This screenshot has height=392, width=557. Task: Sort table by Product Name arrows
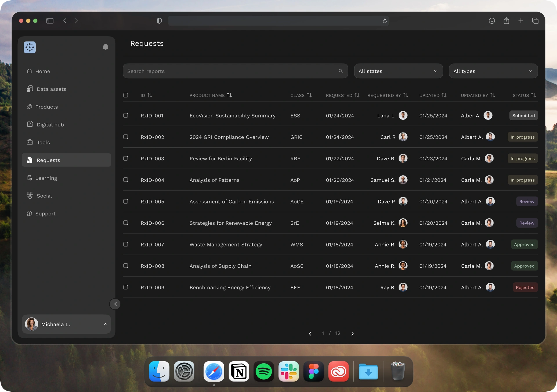click(x=229, y=95)
